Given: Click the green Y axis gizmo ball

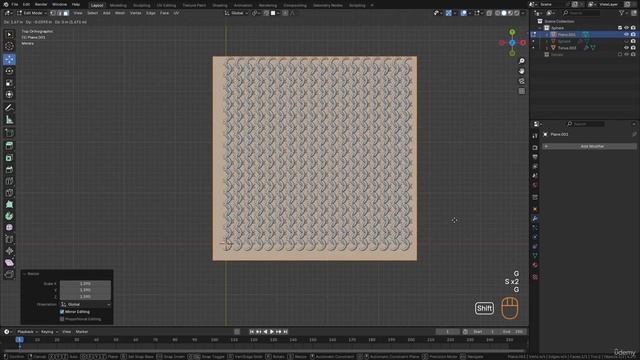Looking at the screenshot, I should 512,32.
